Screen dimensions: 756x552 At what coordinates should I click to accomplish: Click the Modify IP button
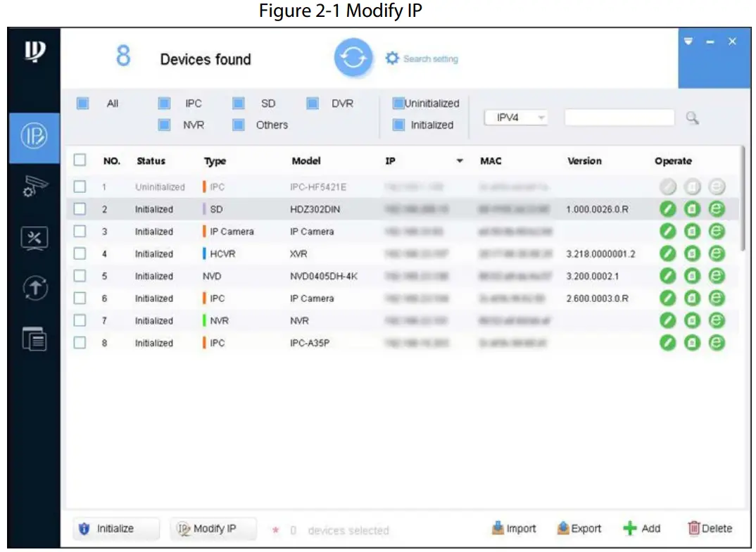pyautogui.click(x=213, y=528)
